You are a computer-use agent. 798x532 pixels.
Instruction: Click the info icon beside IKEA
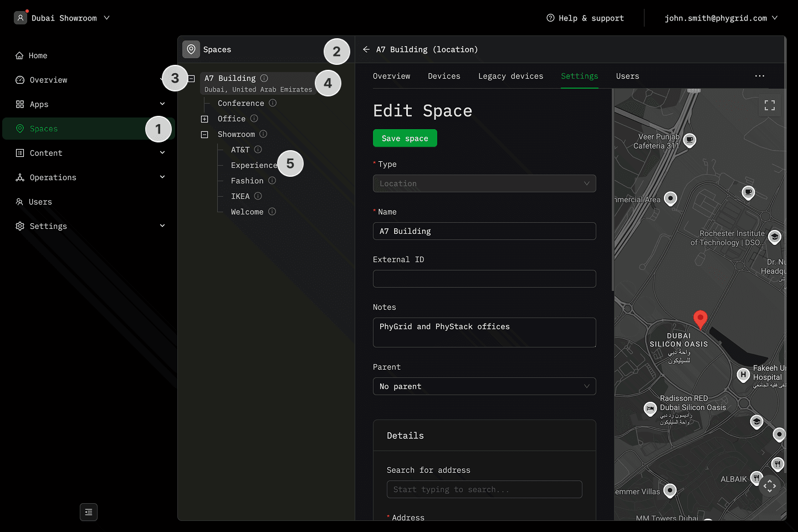click(x=258, y=196)
